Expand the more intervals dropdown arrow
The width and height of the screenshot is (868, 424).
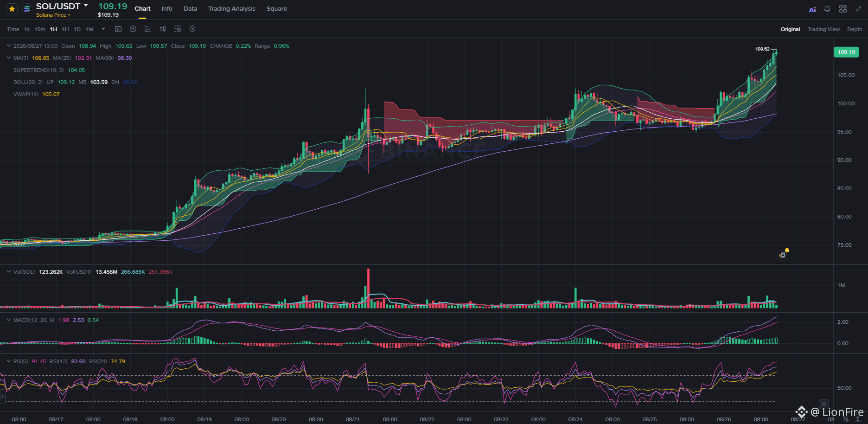click(x=103, y=29)
